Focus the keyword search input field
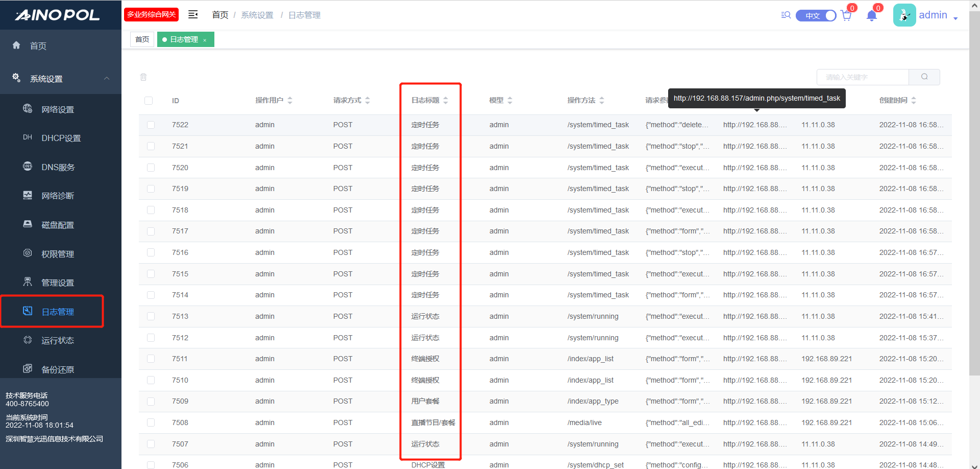 click(x=863, y=77)
